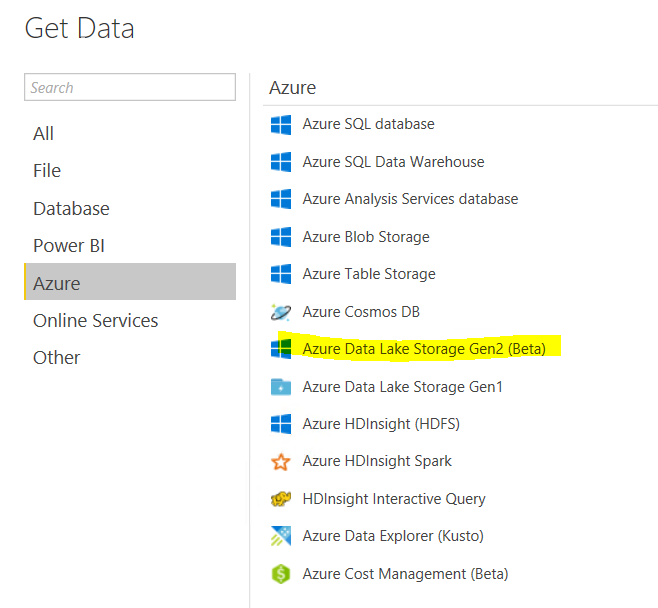
Task: Click the HDInsight Spark star icon
Action: (x=281, y=462)
